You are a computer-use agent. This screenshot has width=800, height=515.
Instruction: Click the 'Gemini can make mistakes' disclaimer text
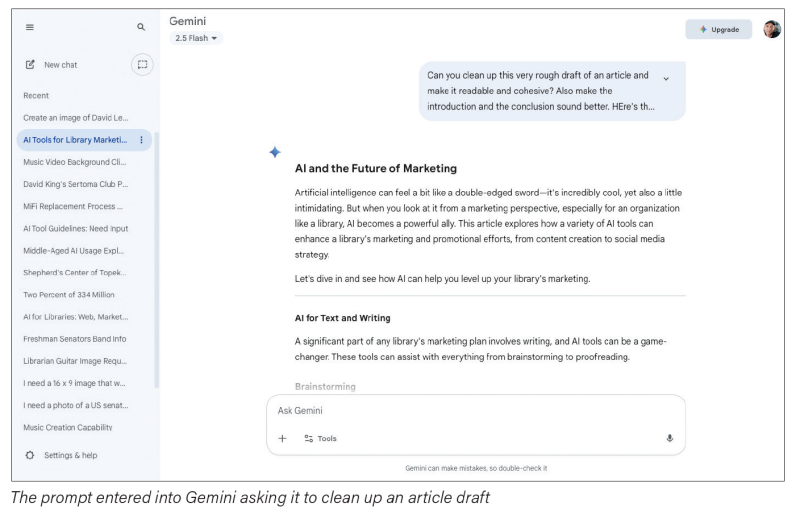(x=476, y=468)
